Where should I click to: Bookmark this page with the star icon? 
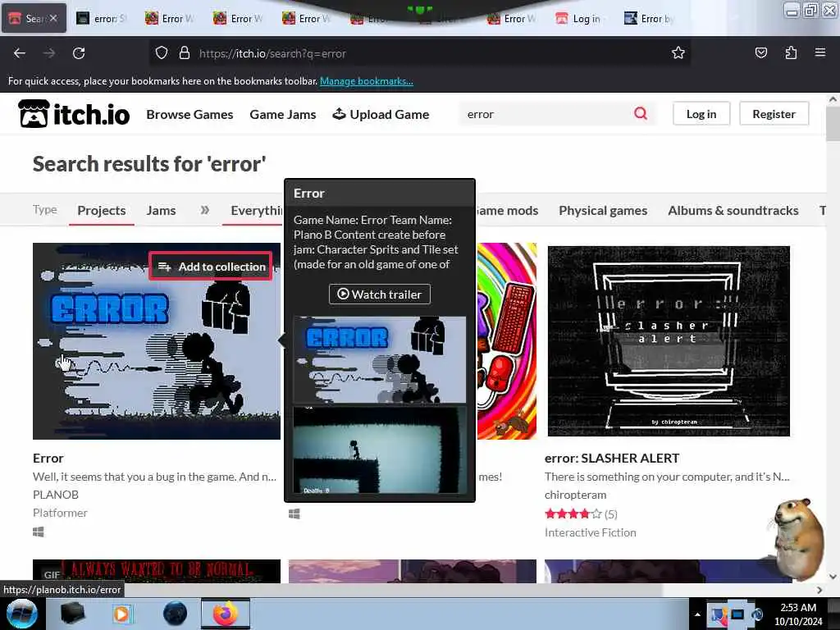tap(678, 52)
